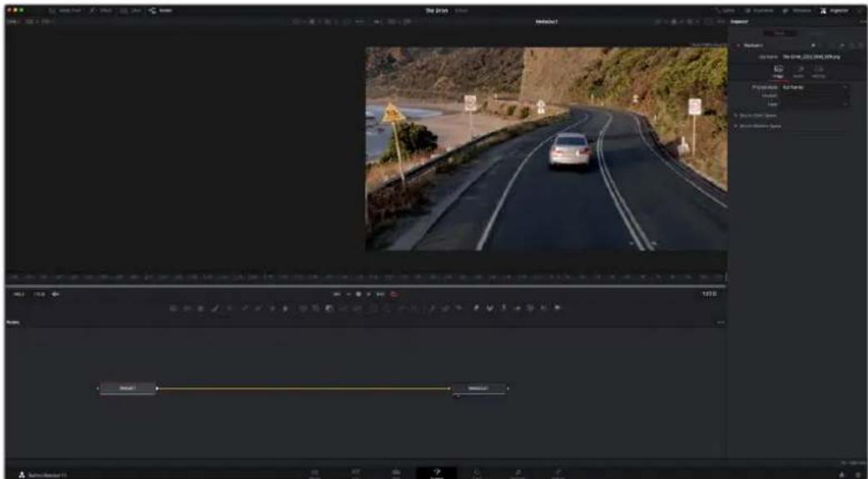Toggle the Keyframes editor panel
This screenshot has height=479, width=868.
click(759, 11)
